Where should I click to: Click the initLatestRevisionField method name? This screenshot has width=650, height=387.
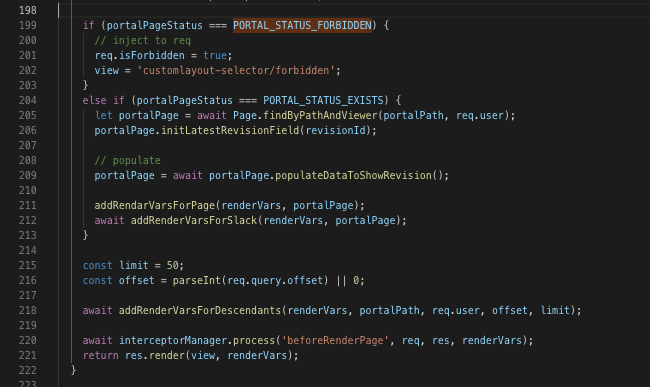pyautogui.click(x=230, y=130)
